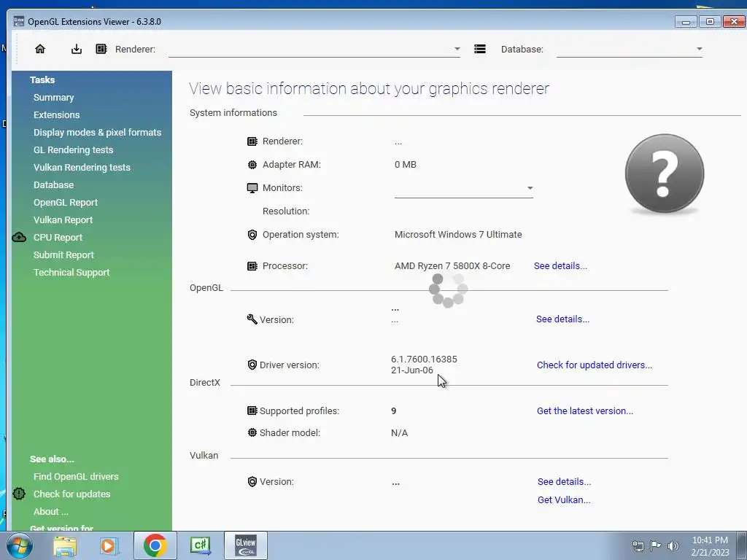
Task: Open the C# application in taskbar
Action: [200, 545]
